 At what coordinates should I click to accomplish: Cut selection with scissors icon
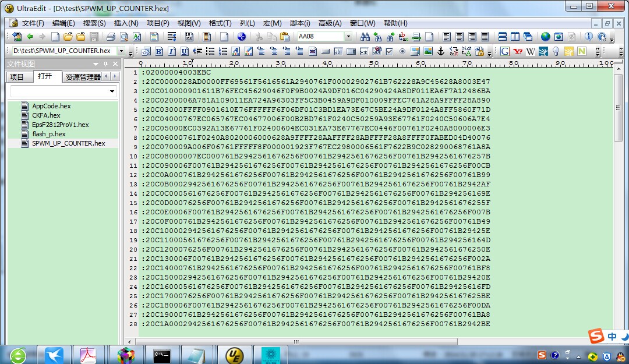click(259, 37)
